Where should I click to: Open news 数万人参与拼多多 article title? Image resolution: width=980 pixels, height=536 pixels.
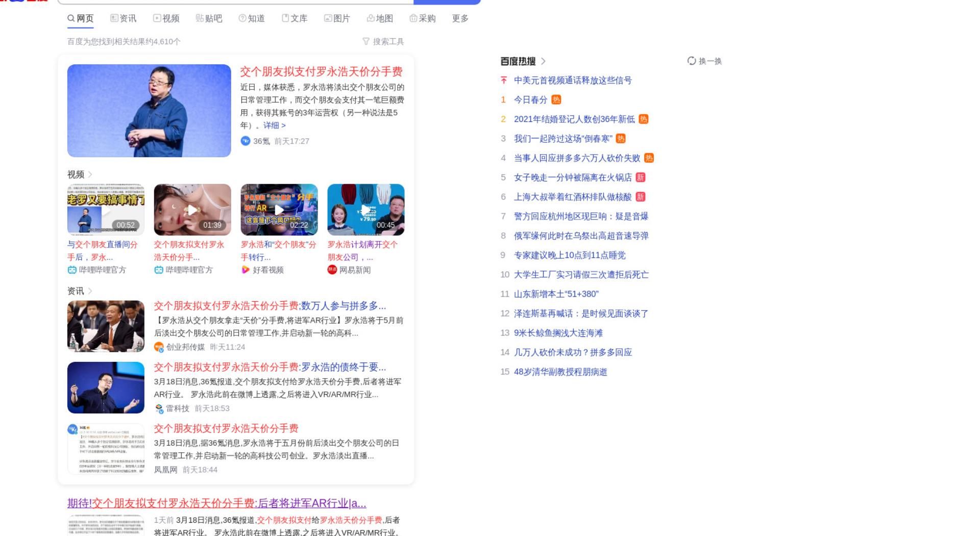pyautogui.click(x=270, y=306)
